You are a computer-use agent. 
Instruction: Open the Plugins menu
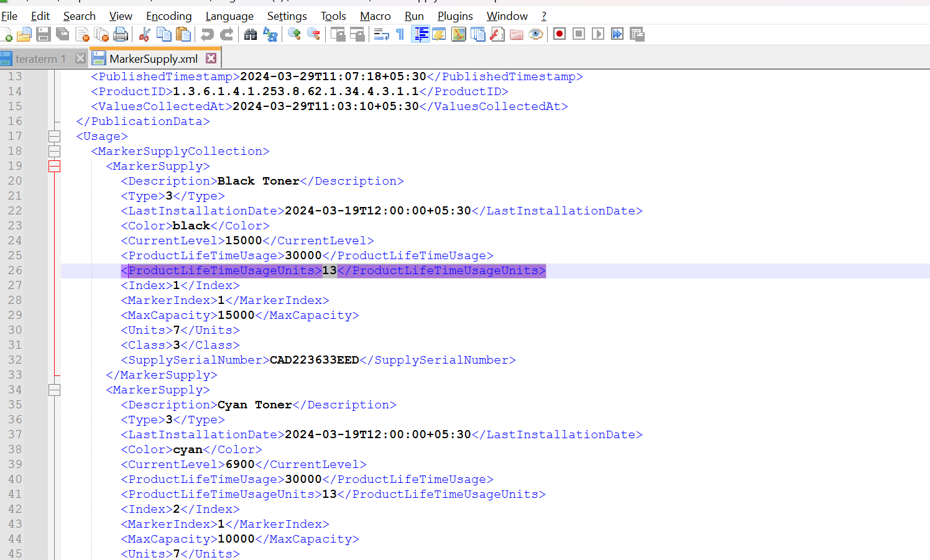pos(455,16)
